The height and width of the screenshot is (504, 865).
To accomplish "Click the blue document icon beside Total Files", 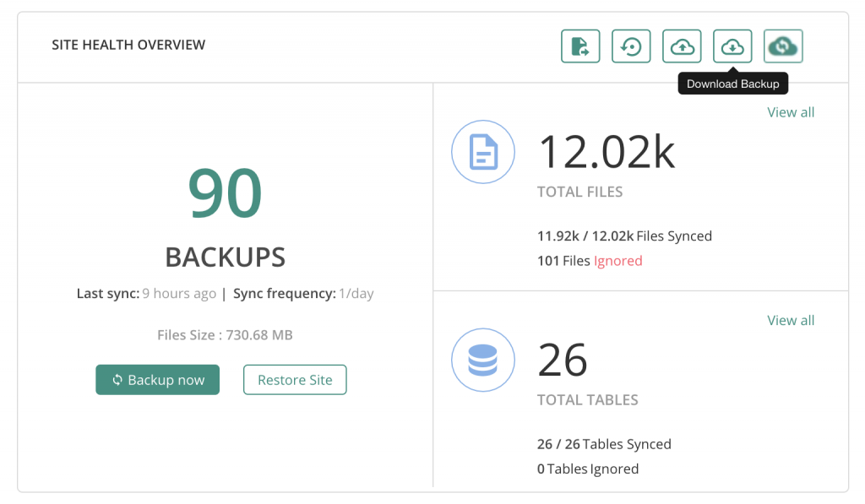I will click(x=483, y=152).
